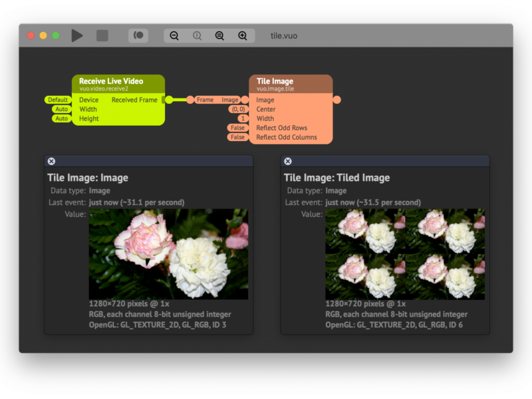
Task: Toggle the Reflect Odd Rows False value
Action: (x=237, y=128)
